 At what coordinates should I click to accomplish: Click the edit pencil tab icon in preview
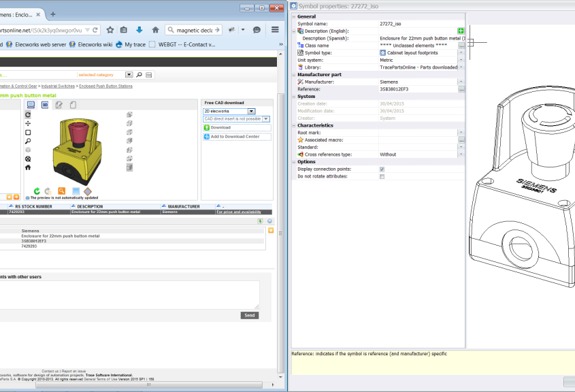[x=59, y=105]
